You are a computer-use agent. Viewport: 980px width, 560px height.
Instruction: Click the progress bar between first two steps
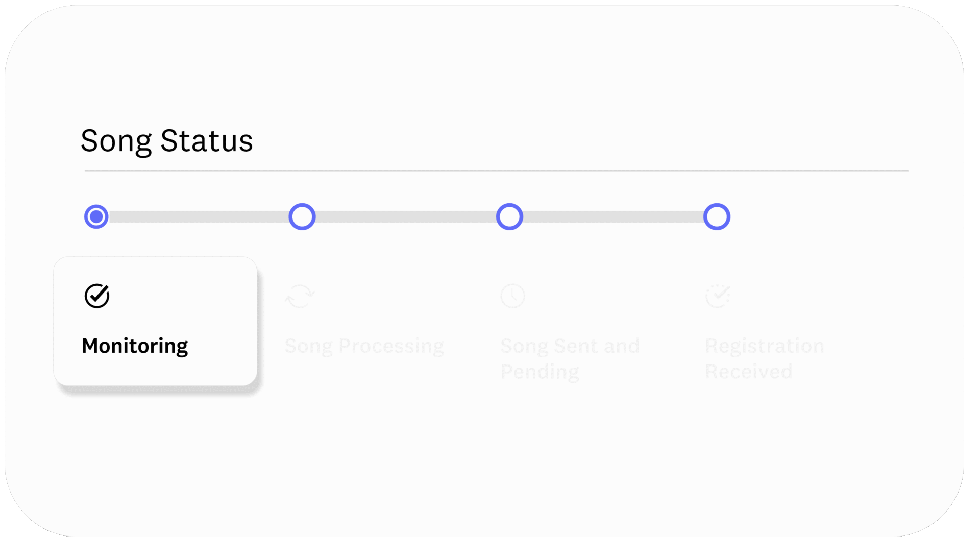tap(199, 216)
